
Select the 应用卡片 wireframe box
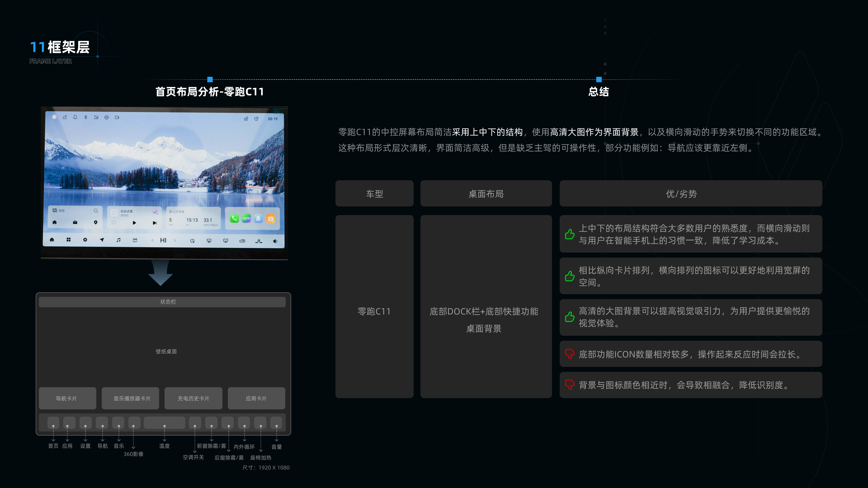click(256, 398)
